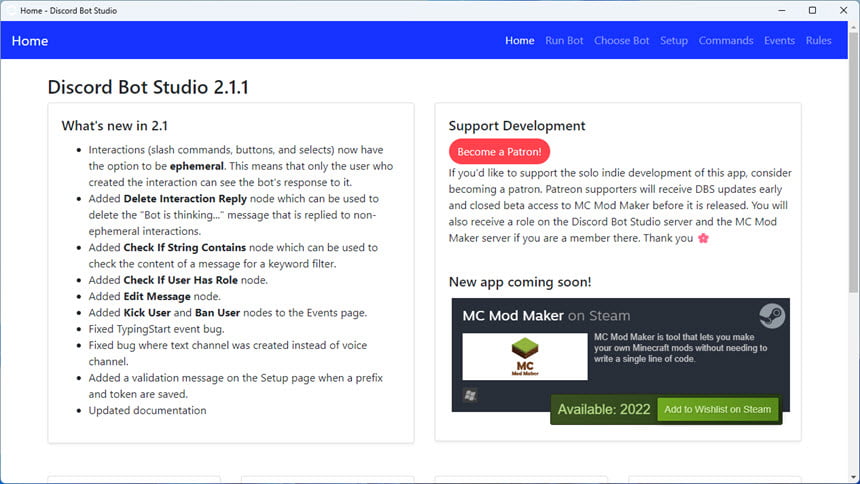
Task: Click the Support Development heading
Action: [517, 126]
